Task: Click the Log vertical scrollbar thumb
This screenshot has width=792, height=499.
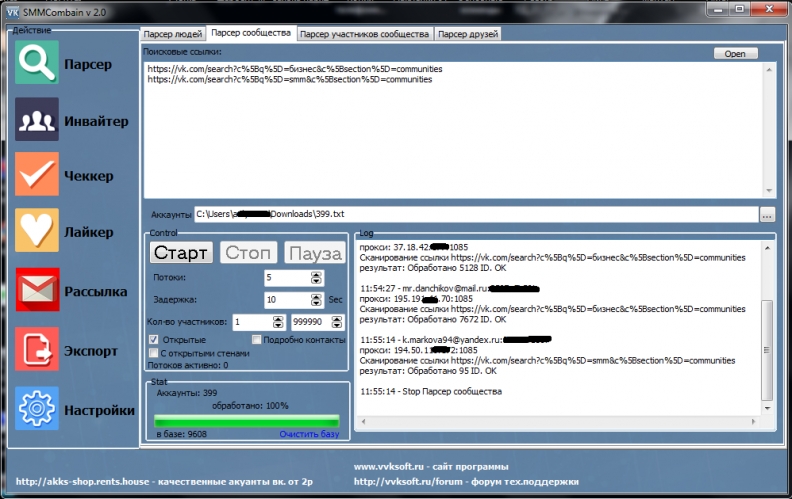Action: point(767,350)
